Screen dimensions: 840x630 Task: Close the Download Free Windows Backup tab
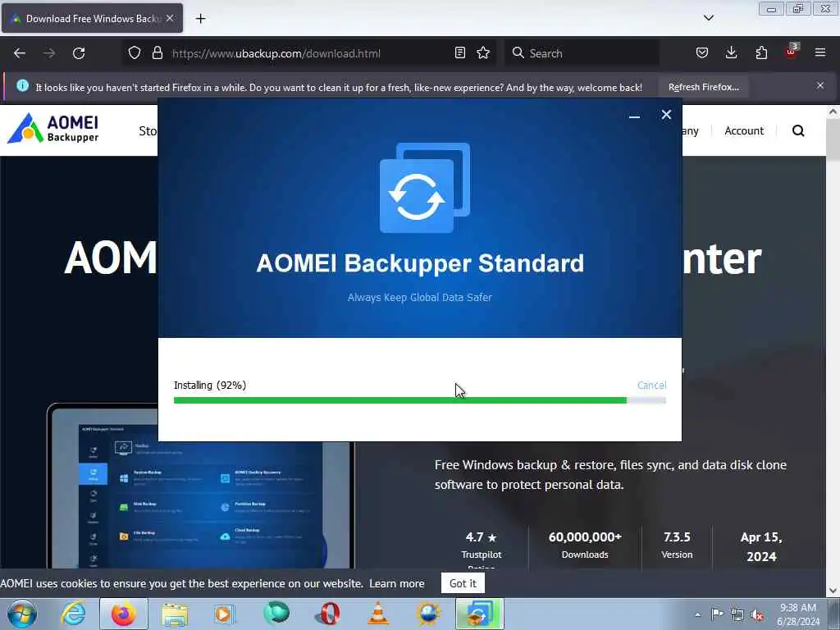click(x=170, y=18)
